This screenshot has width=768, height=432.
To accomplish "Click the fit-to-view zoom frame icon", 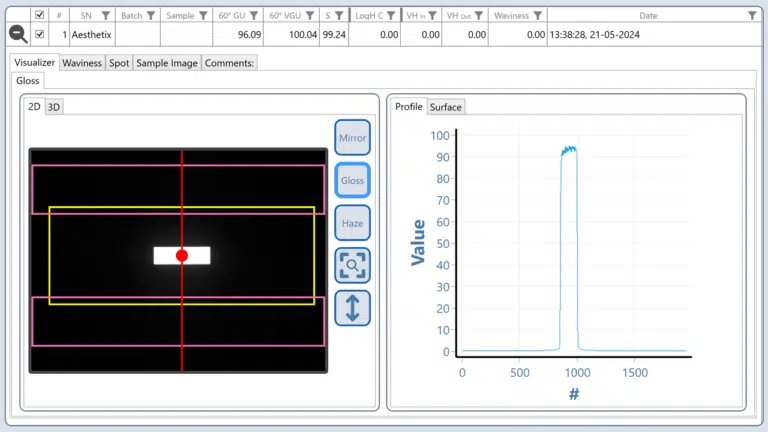I will point(352,265).
